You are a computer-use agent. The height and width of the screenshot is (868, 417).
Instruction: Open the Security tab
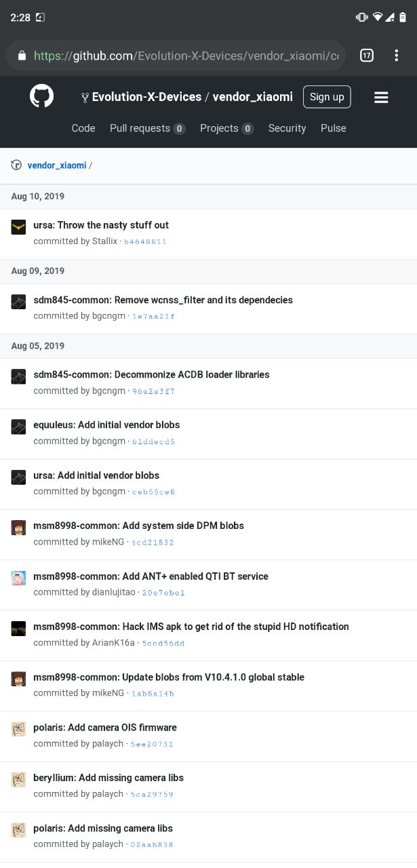287,128
